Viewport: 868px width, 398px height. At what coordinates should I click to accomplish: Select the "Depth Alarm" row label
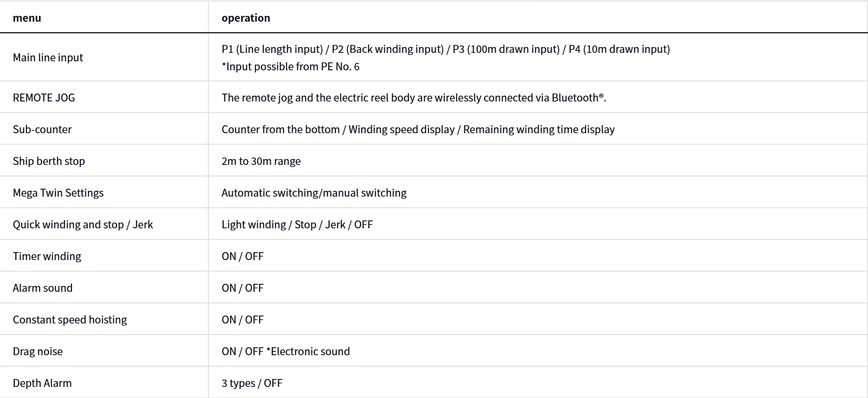coord(42,383)
